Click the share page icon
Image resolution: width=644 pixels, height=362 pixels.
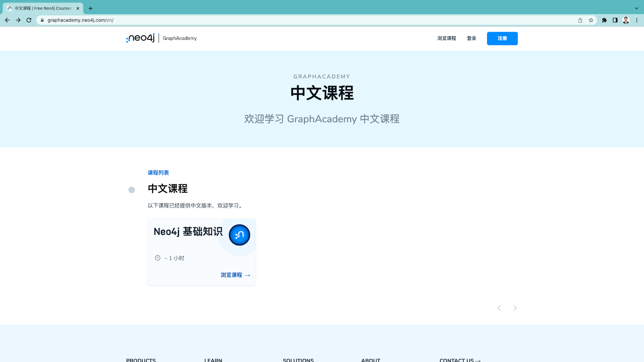click(x=580, y=20)
